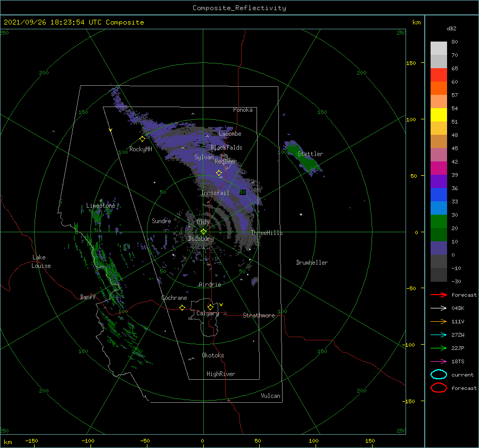Click the Strathmore city label
This screenshot has width=479, height=448.
(259, 315)
